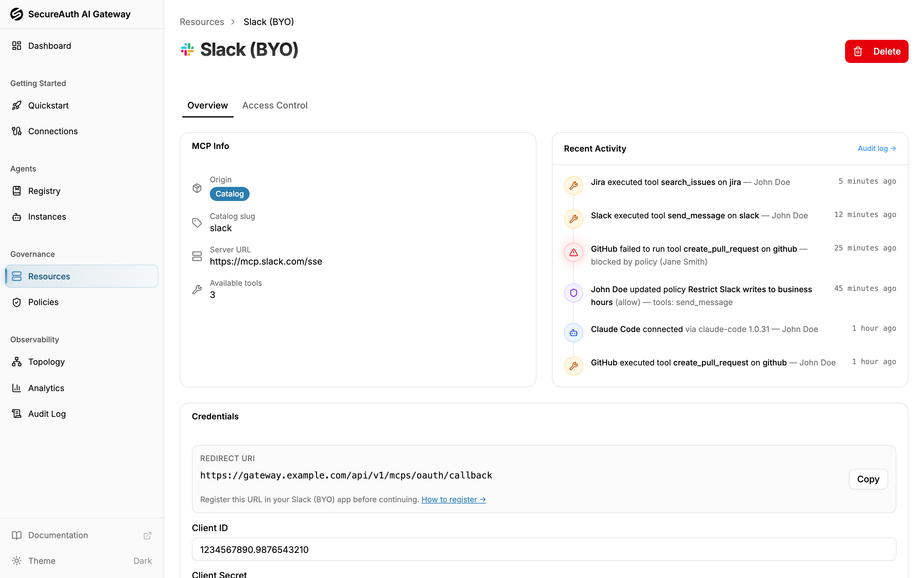Viewport: 924px width, 578px height.
Task: Click the redirect URI callback text
Action: point(346,475)
